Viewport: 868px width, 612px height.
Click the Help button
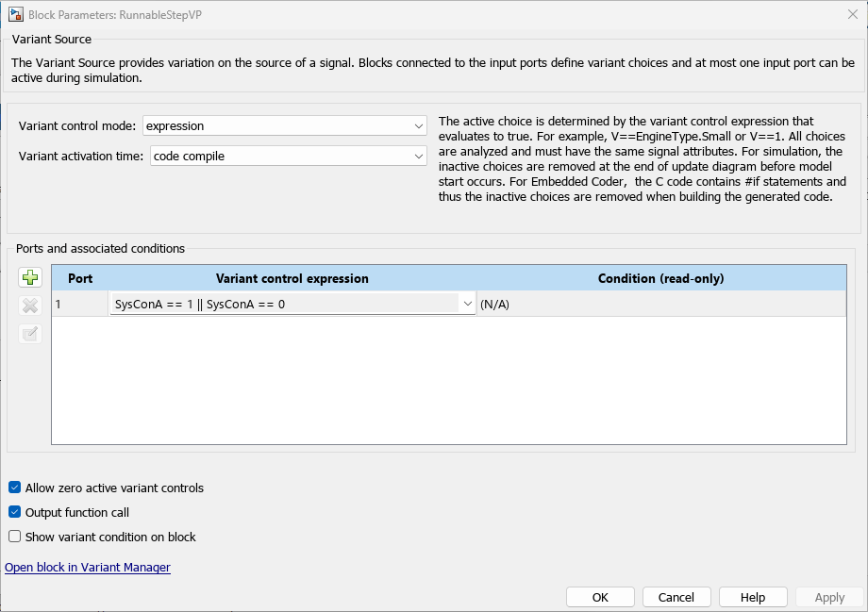[753, 598]
